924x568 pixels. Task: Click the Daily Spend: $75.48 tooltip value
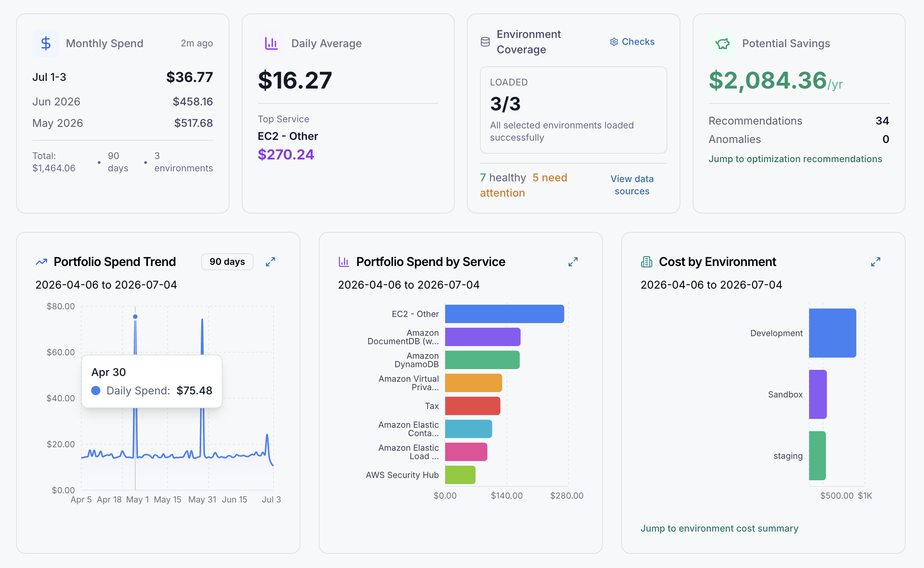[194, 391]
